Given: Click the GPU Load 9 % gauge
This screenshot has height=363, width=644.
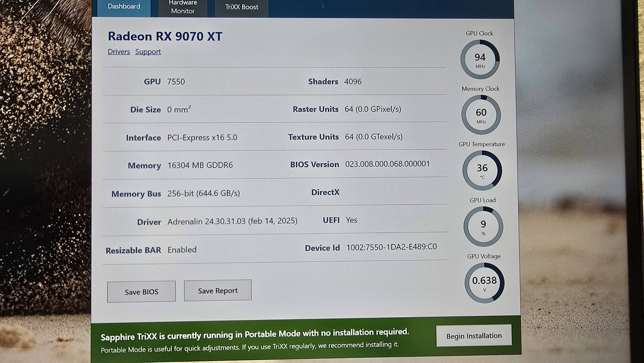Looking at the screenshot, I should click(483, 227).
